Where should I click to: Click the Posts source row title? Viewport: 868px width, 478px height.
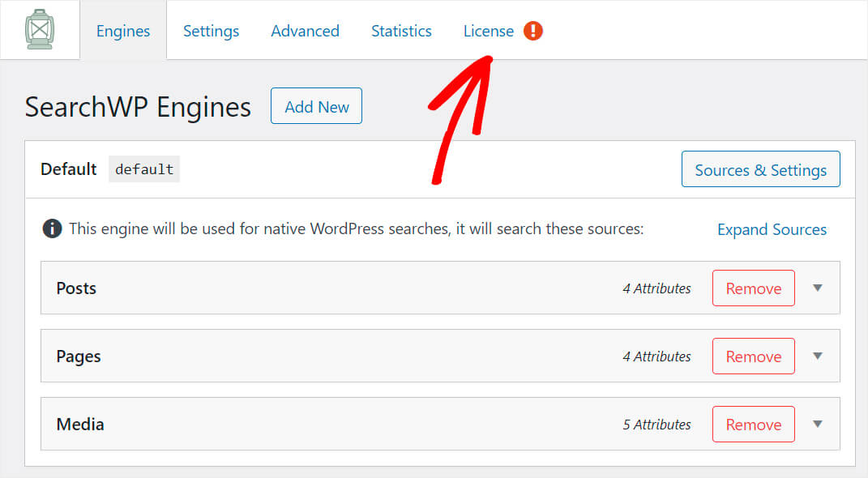[x=76, y=288]
